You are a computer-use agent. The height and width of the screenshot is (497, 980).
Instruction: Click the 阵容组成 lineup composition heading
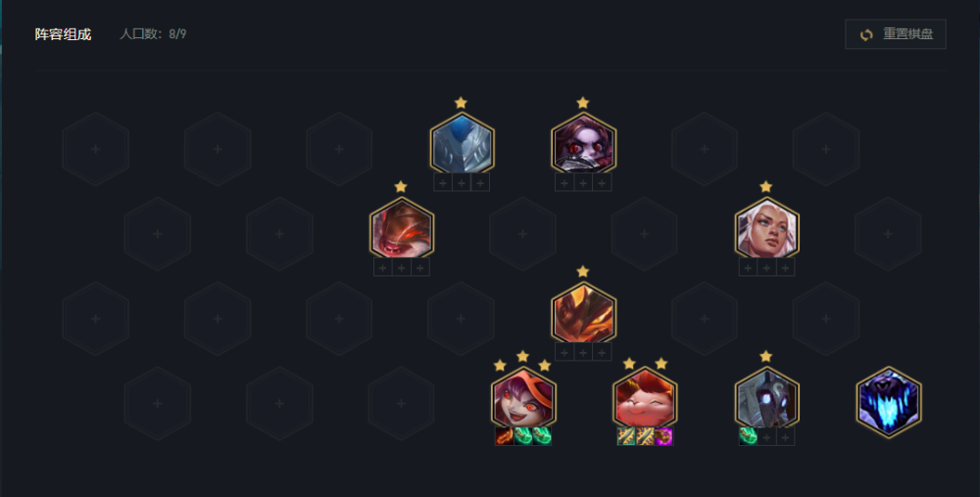click(63, 34)
